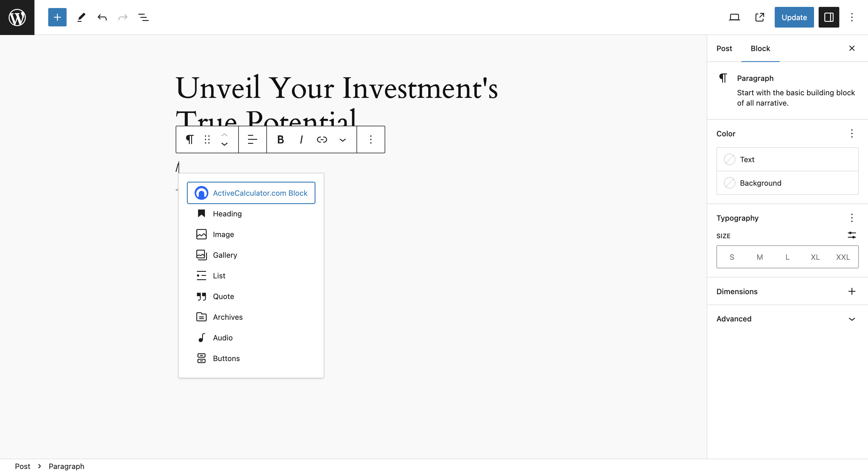The width and height of the screenshot is (868, 473).
Task: Undo the last change
Action: [x=102, y=17]
